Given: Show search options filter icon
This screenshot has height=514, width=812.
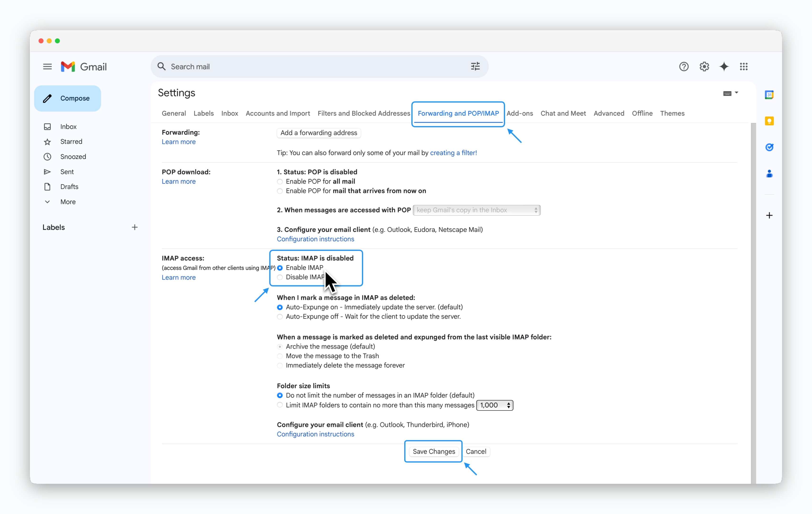Looking at the screenshot, I should pos(475,66).
